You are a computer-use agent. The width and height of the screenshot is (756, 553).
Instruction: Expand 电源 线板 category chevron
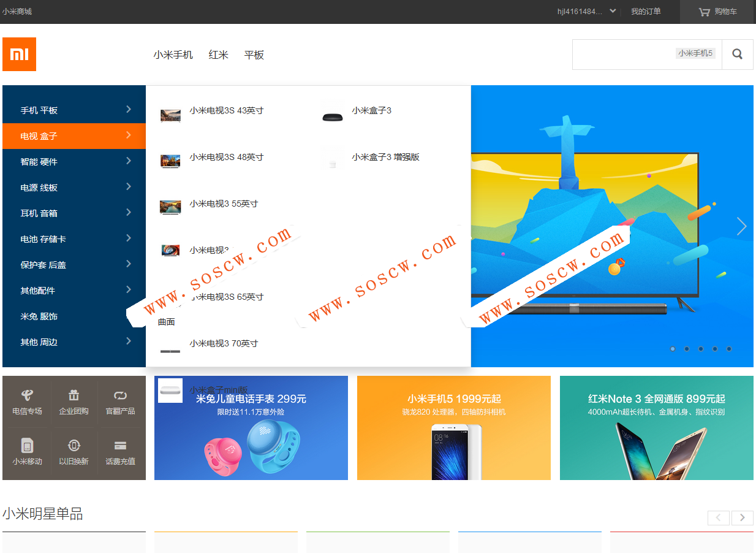(x=129, y=186)
